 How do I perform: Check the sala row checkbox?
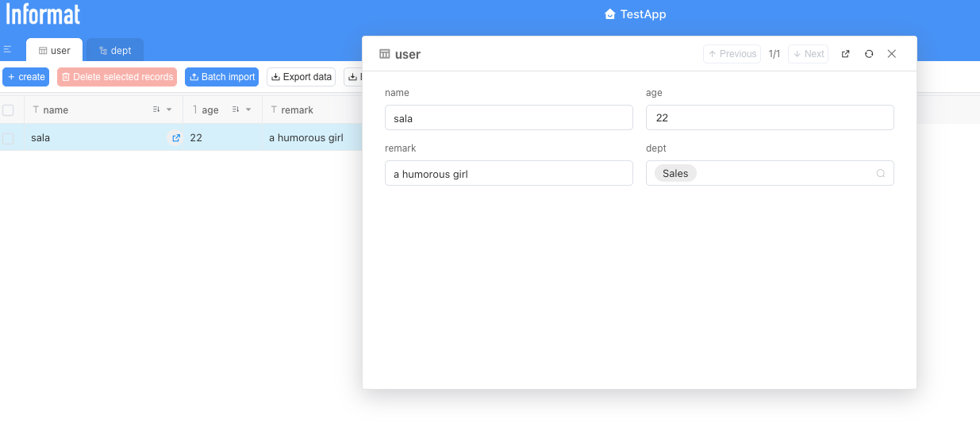[8, 138]
